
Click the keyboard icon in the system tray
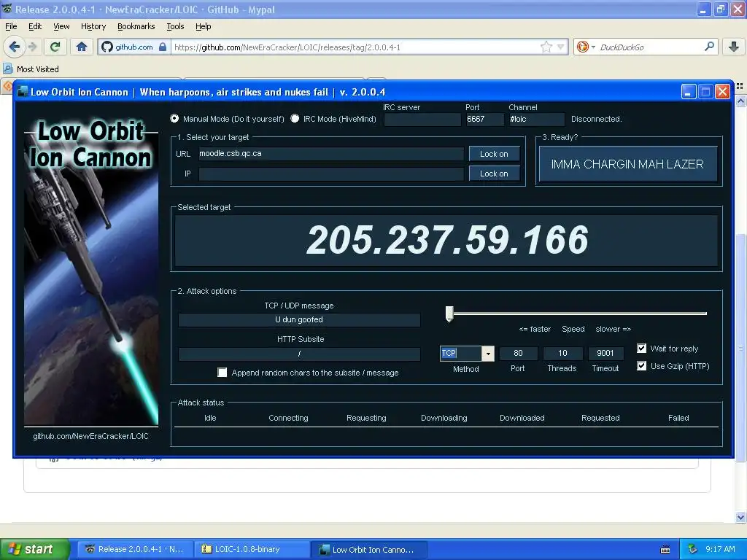coord(665,550)
